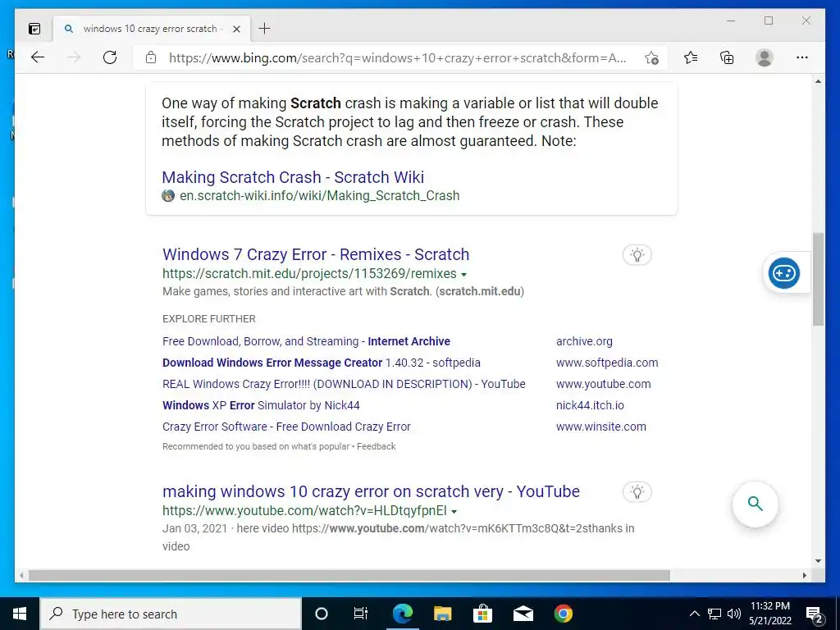Click the www.softpedia.com domain link
Image resolution: width=840 pixels, height=630 pixels.
click(607, 363)
